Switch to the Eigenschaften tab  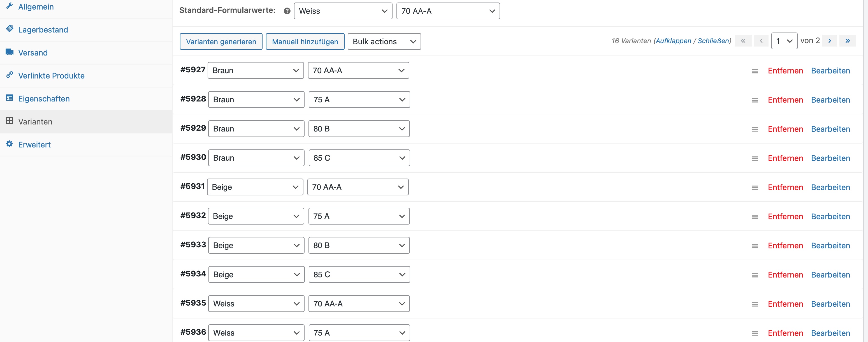click(86, 98)
